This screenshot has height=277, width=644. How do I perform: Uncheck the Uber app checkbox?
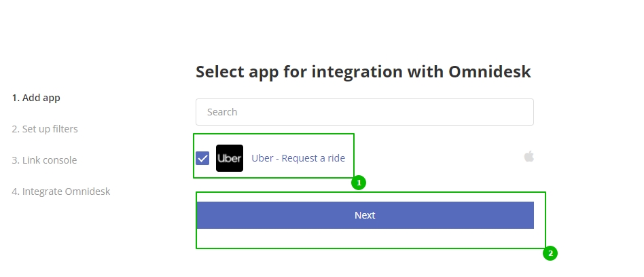tap(202, 158)
